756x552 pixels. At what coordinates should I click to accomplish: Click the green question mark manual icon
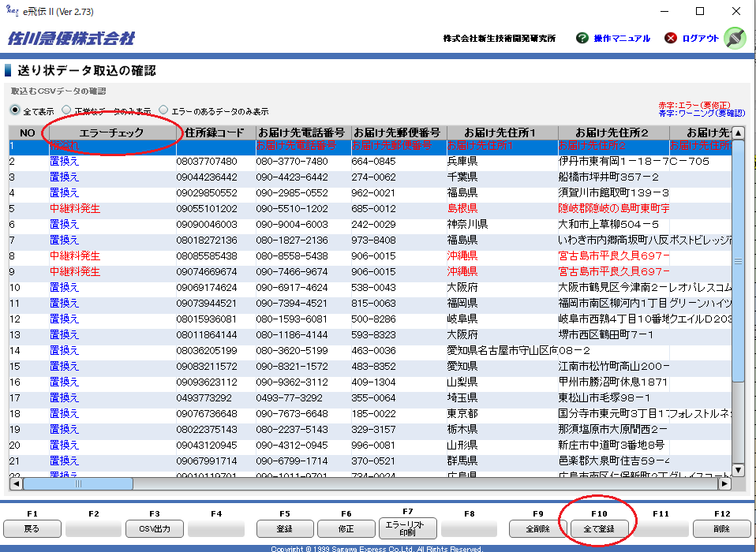582,38
